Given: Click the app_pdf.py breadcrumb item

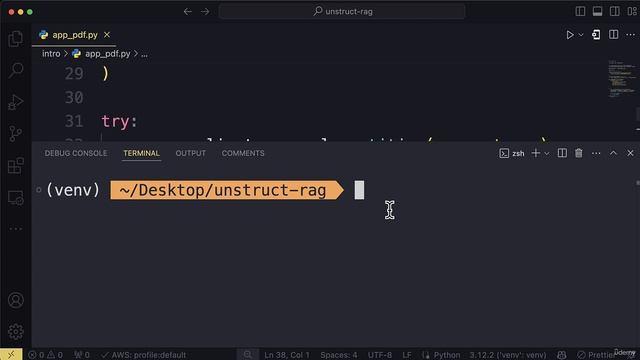Looking at the screenshot, I should 107,53.
